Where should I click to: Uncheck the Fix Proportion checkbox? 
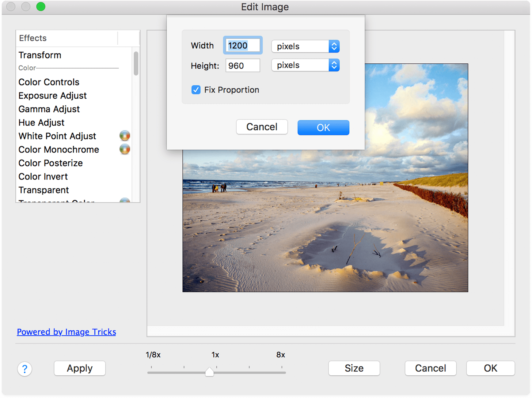click(x=196, y=90)
